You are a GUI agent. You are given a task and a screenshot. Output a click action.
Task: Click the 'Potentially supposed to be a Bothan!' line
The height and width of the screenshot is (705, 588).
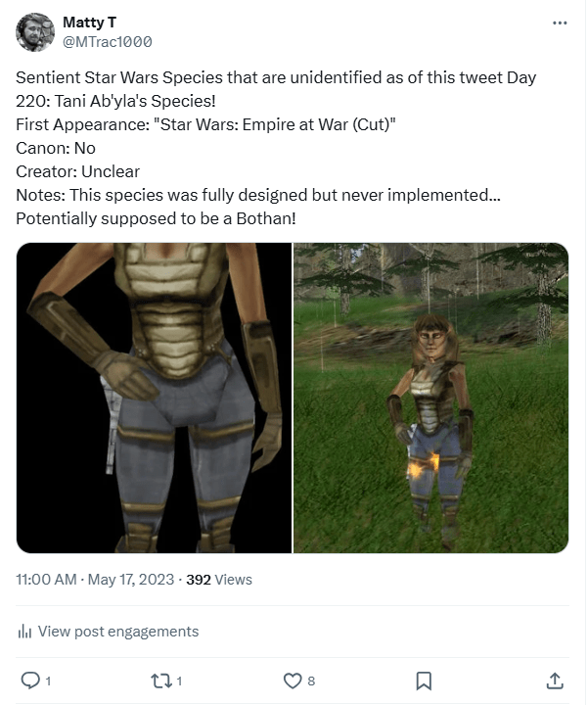[x=156, y=218]
